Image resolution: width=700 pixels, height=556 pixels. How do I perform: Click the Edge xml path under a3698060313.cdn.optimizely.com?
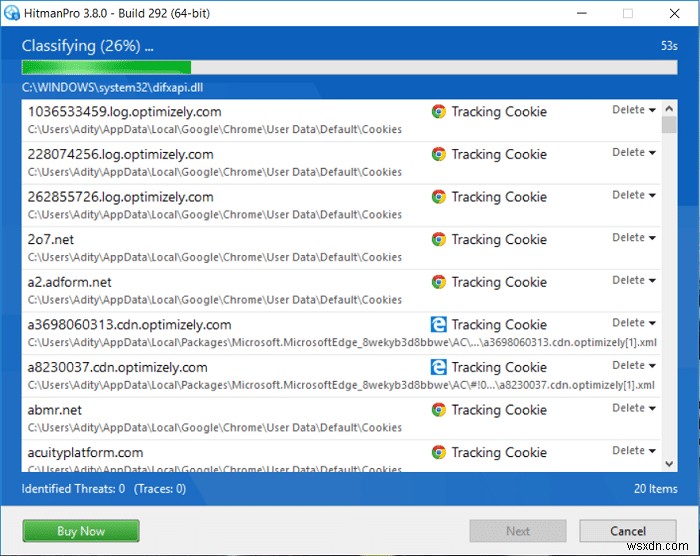coord(342,343)
